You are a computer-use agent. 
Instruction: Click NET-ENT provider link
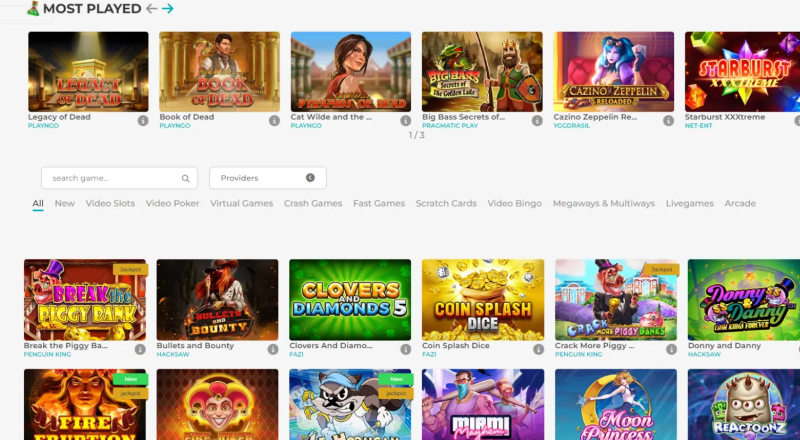pyautogui.click(x=698, y=126)
